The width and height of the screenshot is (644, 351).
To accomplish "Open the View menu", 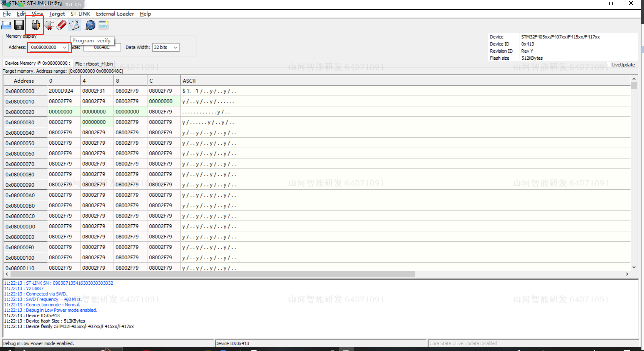I will [37, 14].
